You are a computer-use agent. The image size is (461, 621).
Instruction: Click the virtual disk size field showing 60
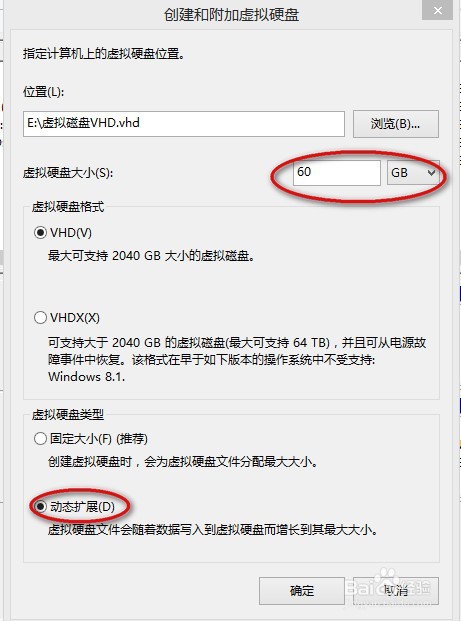click(x=337, y=173)
